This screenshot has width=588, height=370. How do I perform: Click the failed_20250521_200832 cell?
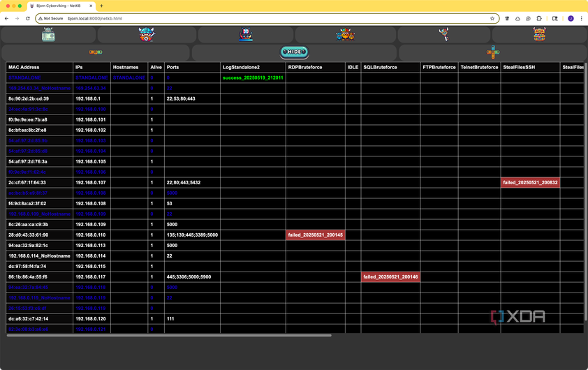click(x=530, y=183)
